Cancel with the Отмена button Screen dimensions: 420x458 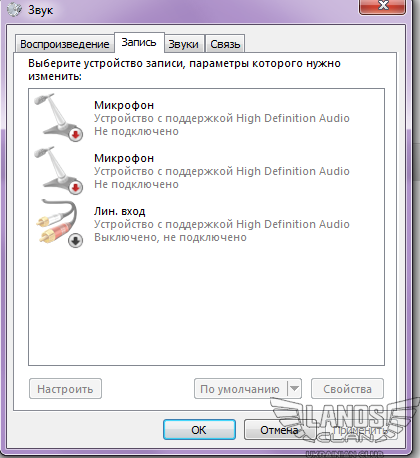pyautogui.click(x=279, y=430)
